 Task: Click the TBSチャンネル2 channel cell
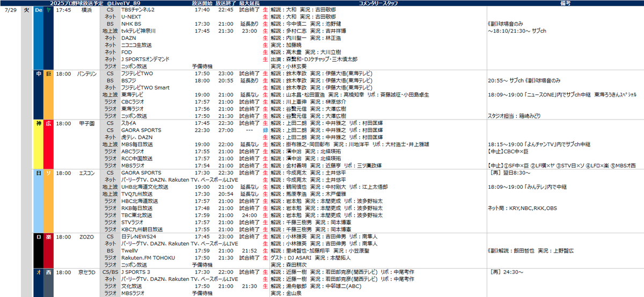click(x=138, y=10)
